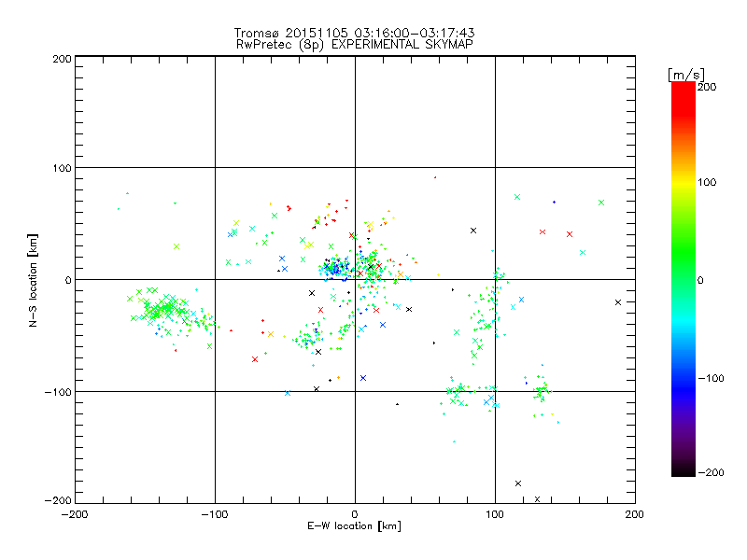Click the subtitle 'RwPretec (8p) EXPERIMENTAL SKYMAP'
747x560 pixels.
[355, 45]
